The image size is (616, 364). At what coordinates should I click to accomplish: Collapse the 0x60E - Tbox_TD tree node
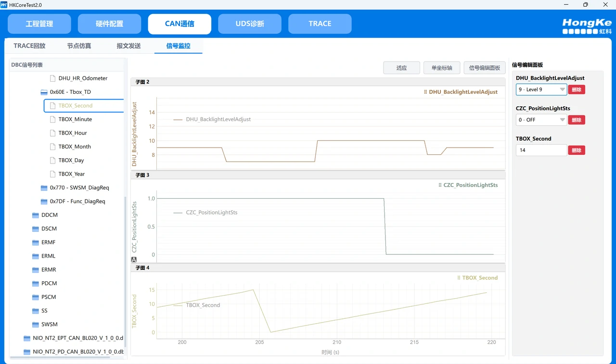coord(44,92)
